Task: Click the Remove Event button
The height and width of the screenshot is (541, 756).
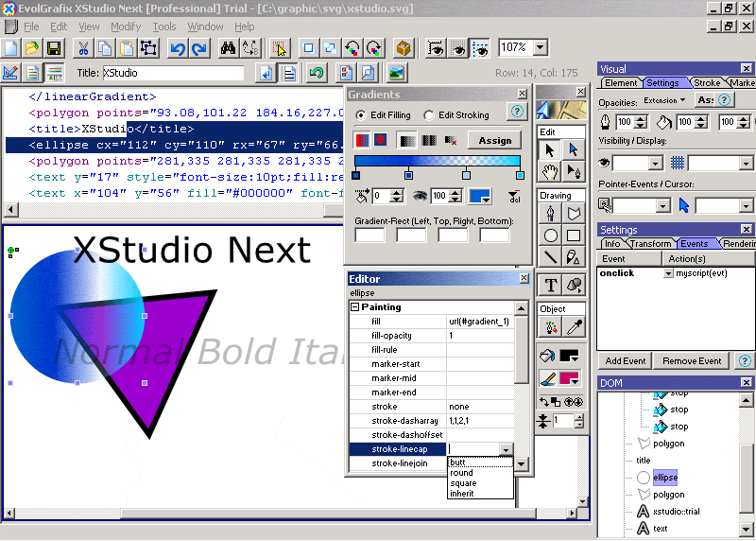Action: pos(692,361)
